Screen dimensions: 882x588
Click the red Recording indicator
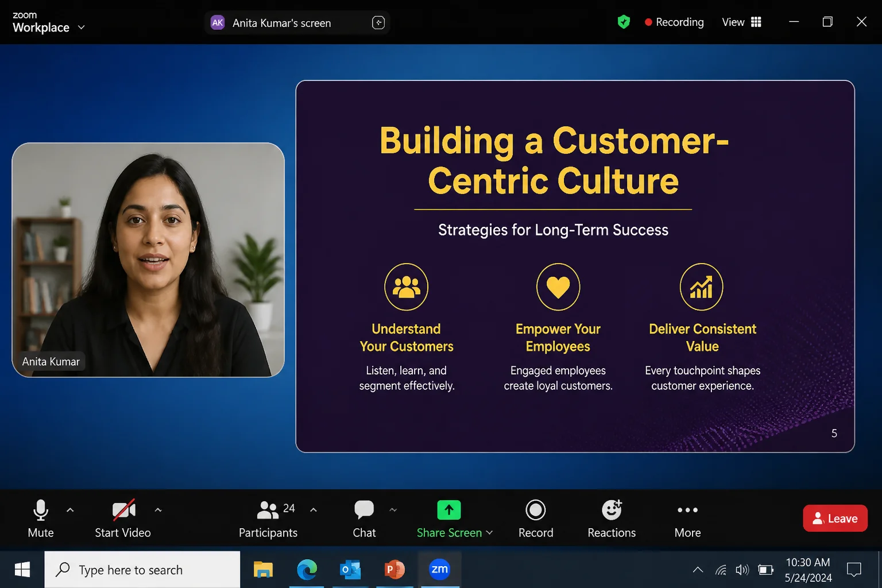pyautogui.click(x=674, y=22)
